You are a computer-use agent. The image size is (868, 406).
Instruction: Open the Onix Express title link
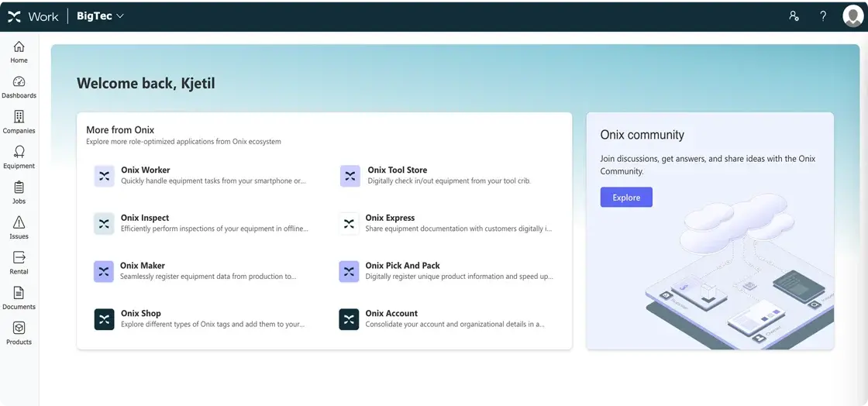coord(390,218)
